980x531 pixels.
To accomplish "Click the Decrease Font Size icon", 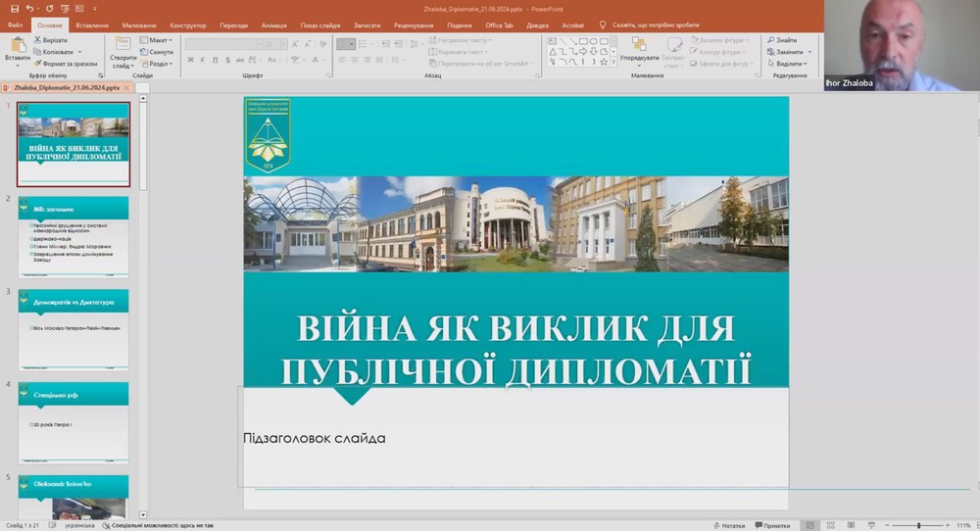I will click(x=307, y=44).
